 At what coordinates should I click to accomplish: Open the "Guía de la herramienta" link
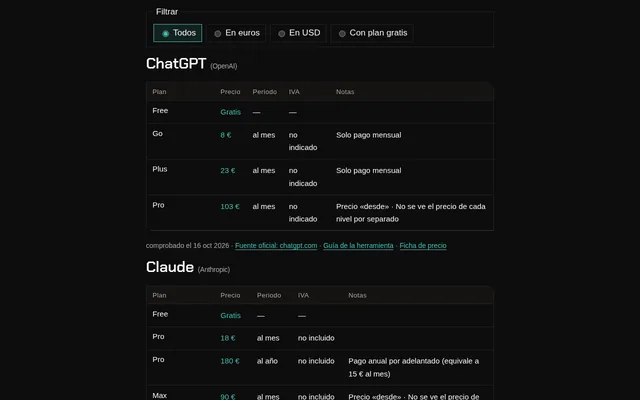(358, 245)
